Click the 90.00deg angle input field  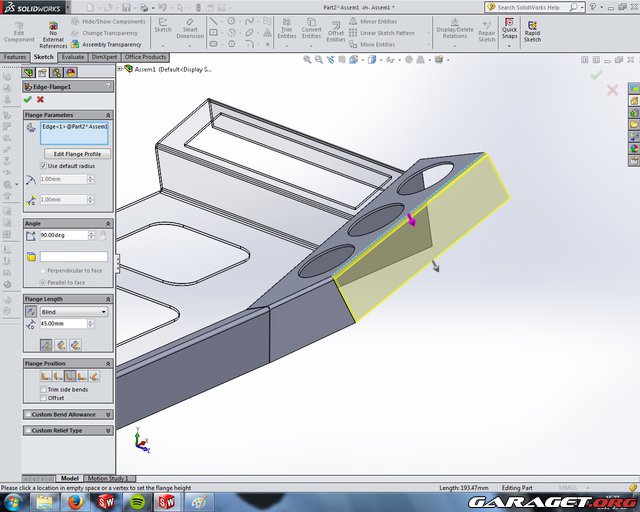pos(62,235)
